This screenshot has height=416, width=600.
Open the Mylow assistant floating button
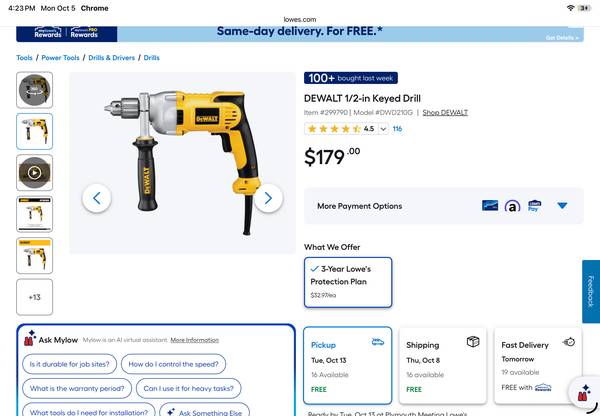[x=584, y=393]
